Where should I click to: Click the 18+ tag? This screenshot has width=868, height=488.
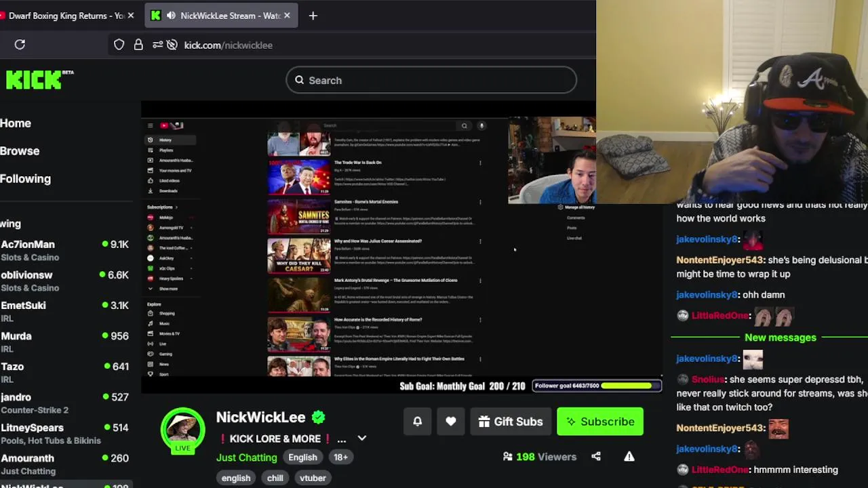coord(340,457)
